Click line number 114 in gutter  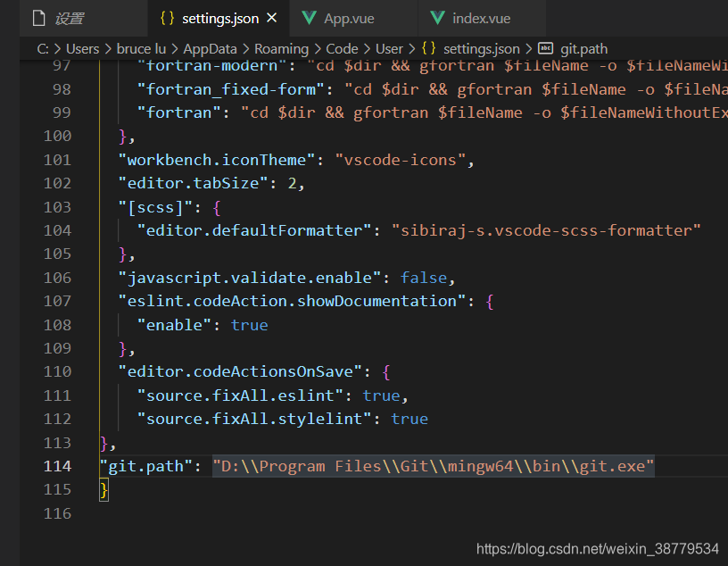(x=58, y=466)
